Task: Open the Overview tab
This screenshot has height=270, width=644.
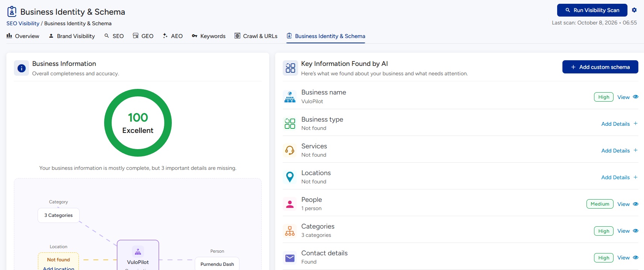Action: point(23,36)
